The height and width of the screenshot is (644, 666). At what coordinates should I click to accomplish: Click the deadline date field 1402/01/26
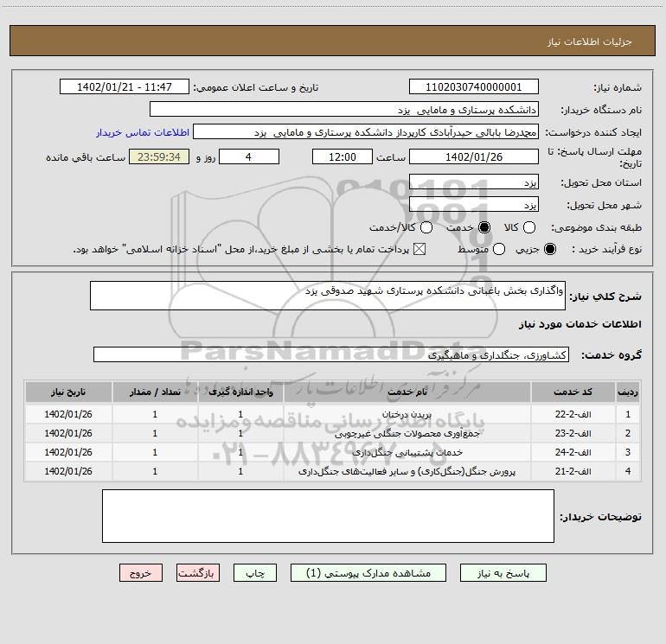click(474, 156)
